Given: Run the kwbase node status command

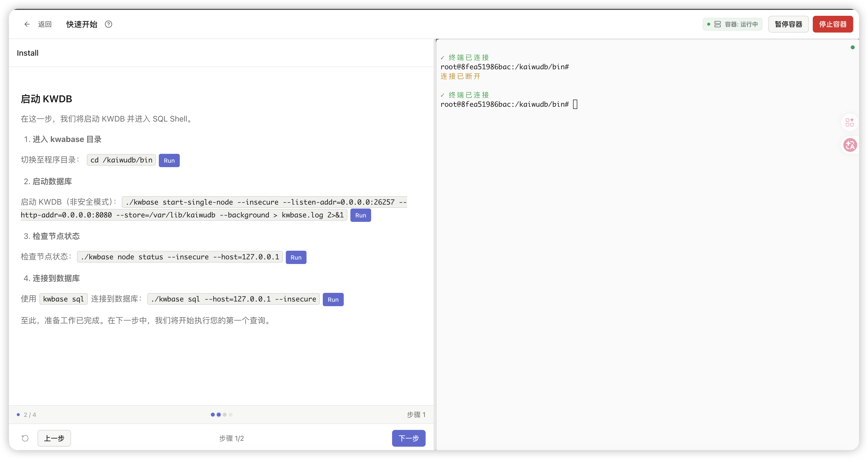Looking at the screenshot, I should pyautogui.click(x=296, y=258).
